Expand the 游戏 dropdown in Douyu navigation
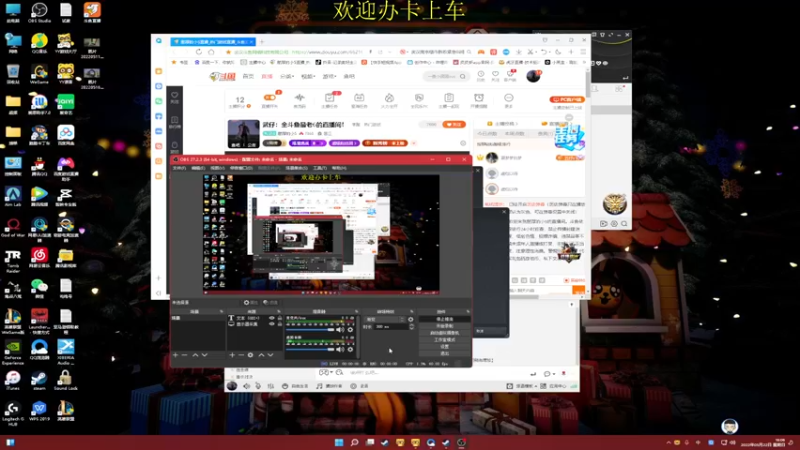 click(x=329, y=76)
